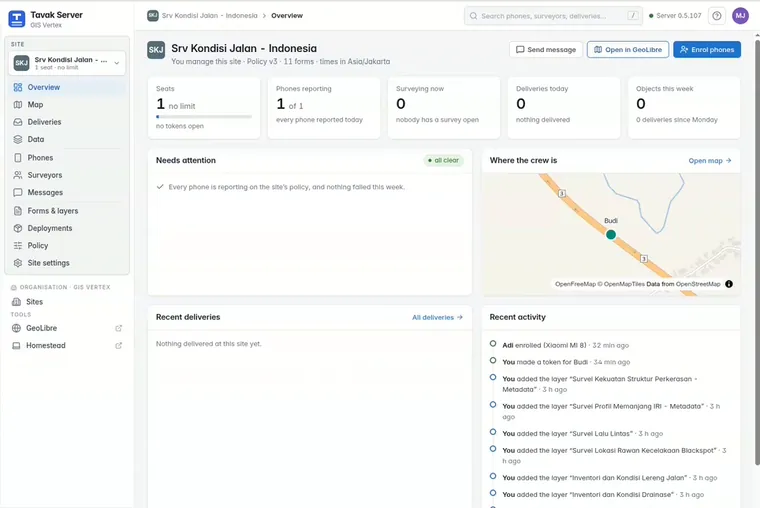Click the SKJ breadcrumb badge icon
This screenshot has height=508, width=760.
pos(153,16)
